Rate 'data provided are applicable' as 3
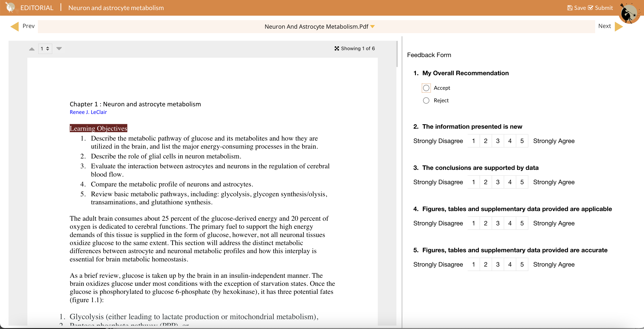 click(498, 223)
